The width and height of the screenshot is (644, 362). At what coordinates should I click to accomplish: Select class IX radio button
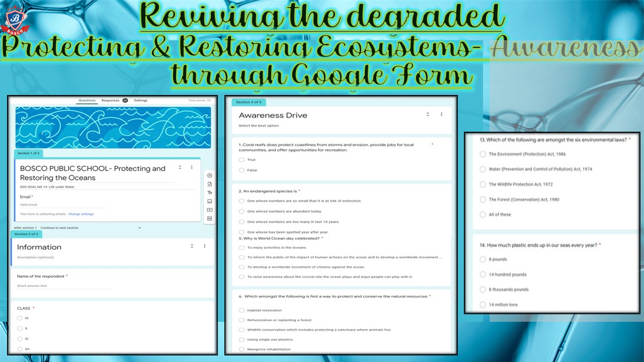(x=20, y=318)
